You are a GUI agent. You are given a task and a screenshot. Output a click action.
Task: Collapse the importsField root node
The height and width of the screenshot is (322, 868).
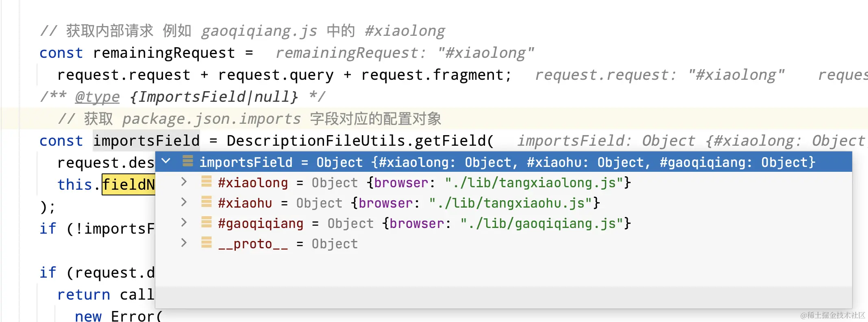coord(166,161)
